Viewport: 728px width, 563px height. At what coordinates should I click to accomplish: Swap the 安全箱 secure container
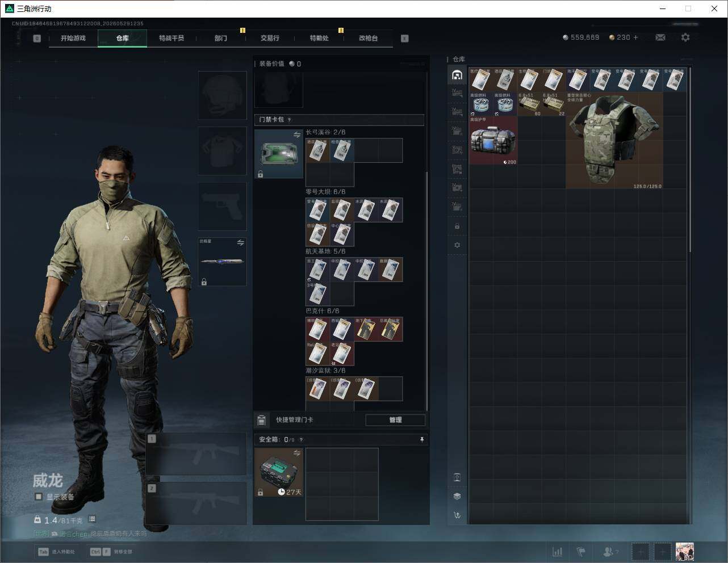(296, 453)
